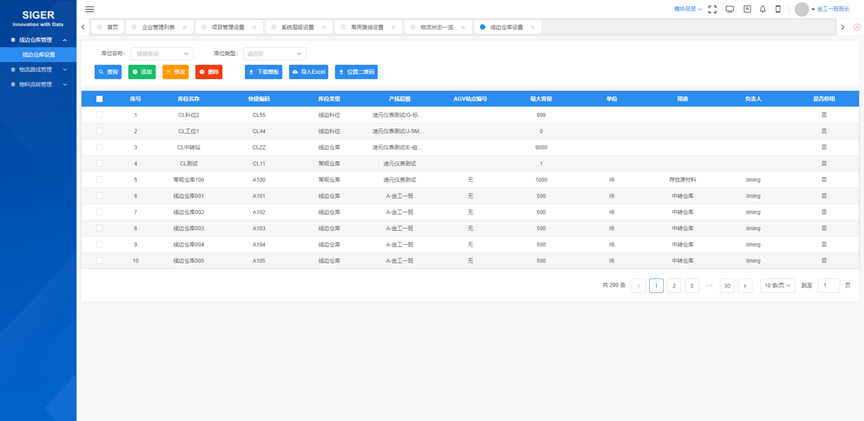864x421 pixels.
Task: Switch to the 常用路线设置 tab
Action: [367, 27]
